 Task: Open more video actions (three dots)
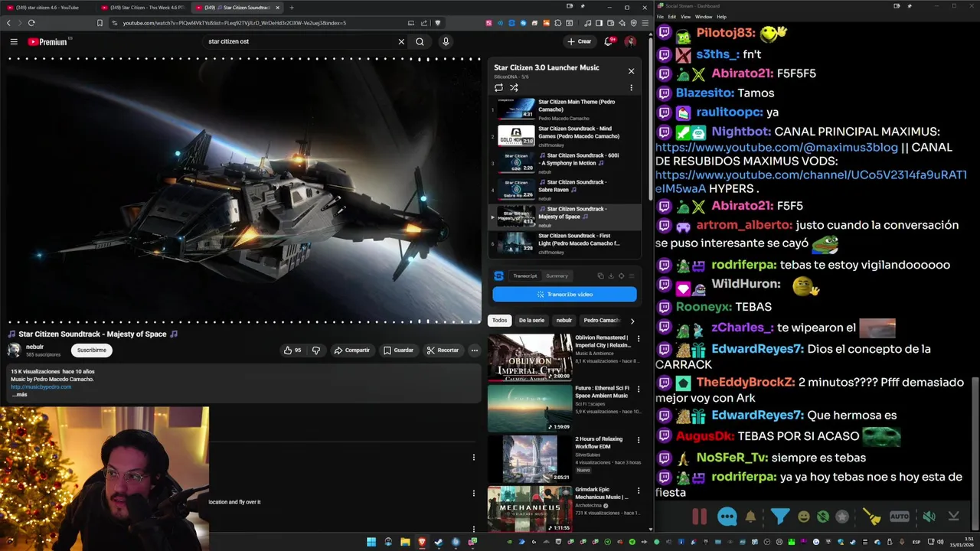(x=474, y=350)
